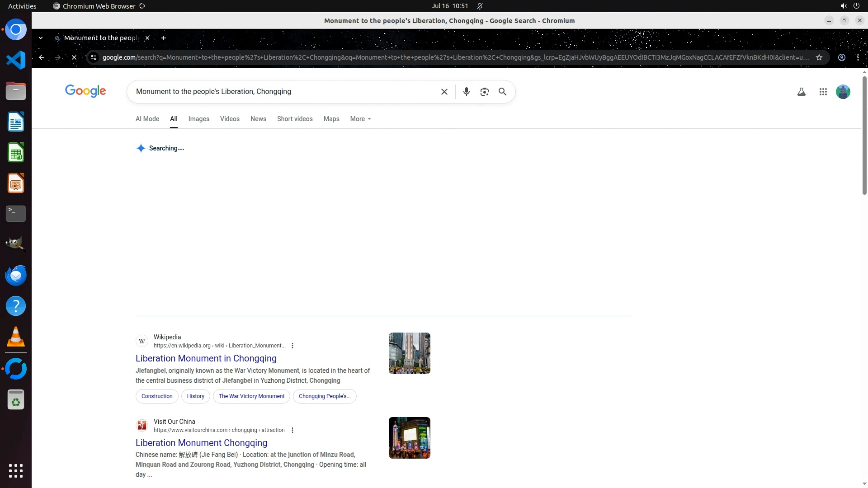Stop loading the page
The height and width of the screenshot is (488, 868).
click(x=74, y=57)
